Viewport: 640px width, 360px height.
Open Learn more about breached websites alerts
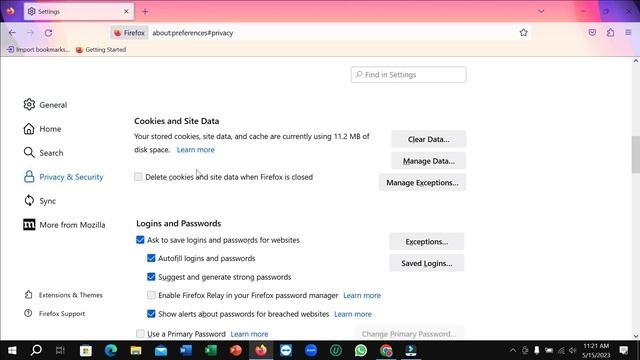(x=353, y=314)
